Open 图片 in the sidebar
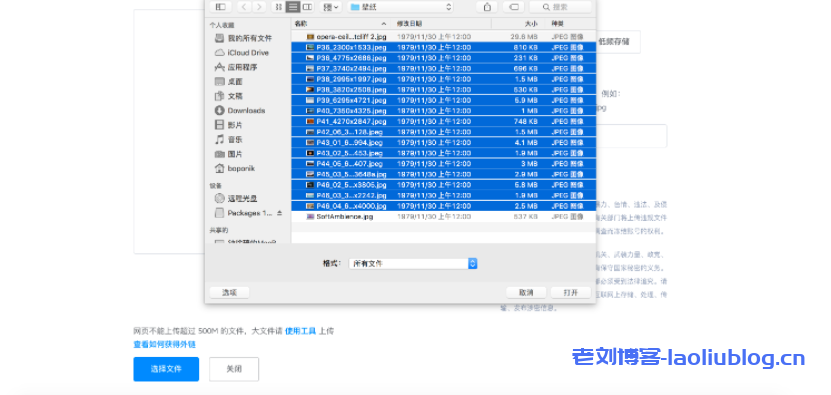This screenshot has height=395, width=831. [229, 154]
